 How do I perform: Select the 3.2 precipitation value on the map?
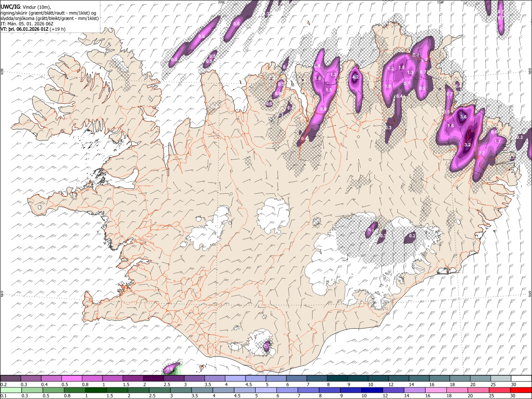click(x=467, y=145)
